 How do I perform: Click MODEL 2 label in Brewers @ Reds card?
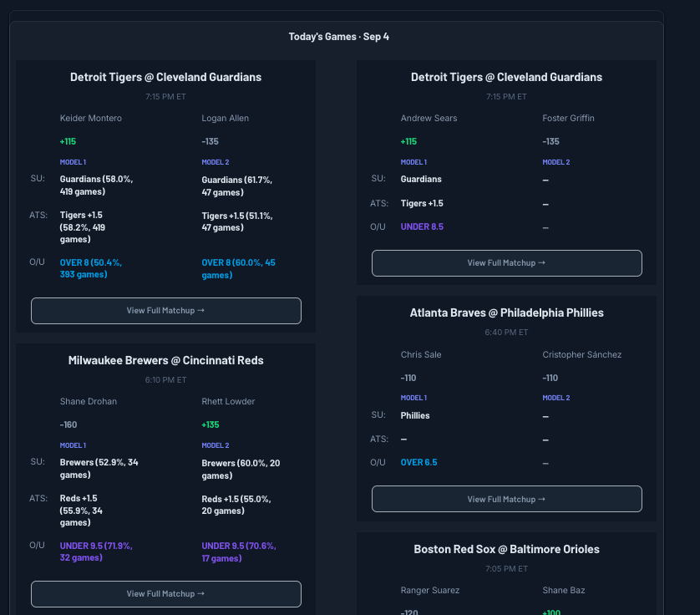216,445
